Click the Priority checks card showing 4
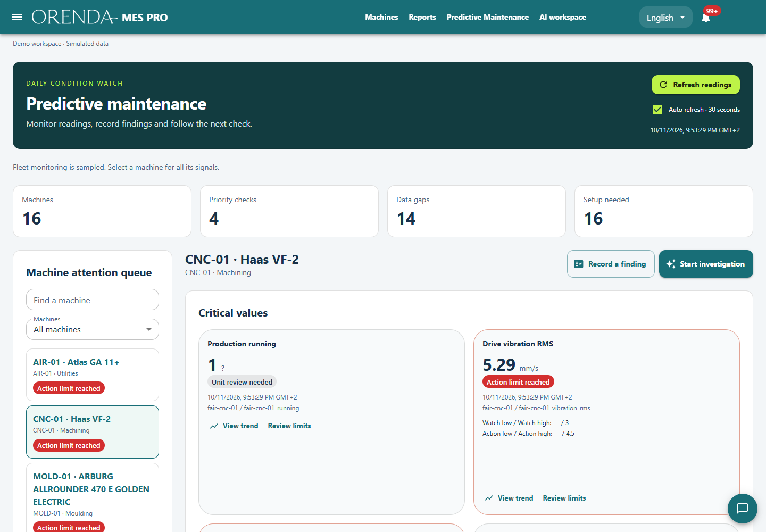This screenshot has width=766, height=532. (289, 211)
